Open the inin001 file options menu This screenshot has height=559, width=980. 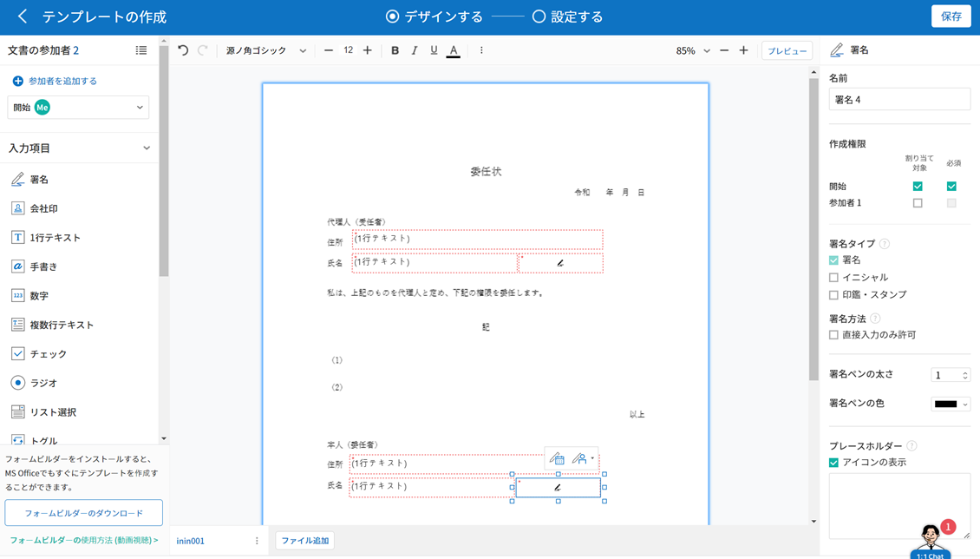[x=256, y=541]
